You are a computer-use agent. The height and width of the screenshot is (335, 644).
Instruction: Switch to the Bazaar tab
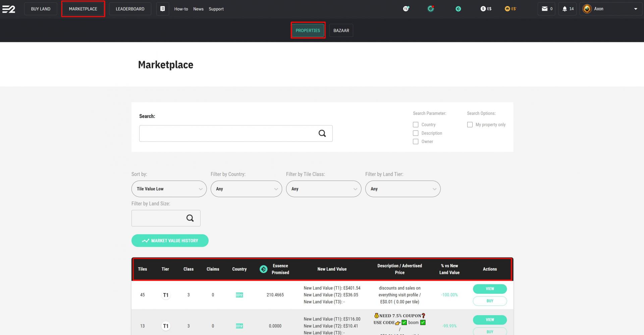click(x=341, y=31)
